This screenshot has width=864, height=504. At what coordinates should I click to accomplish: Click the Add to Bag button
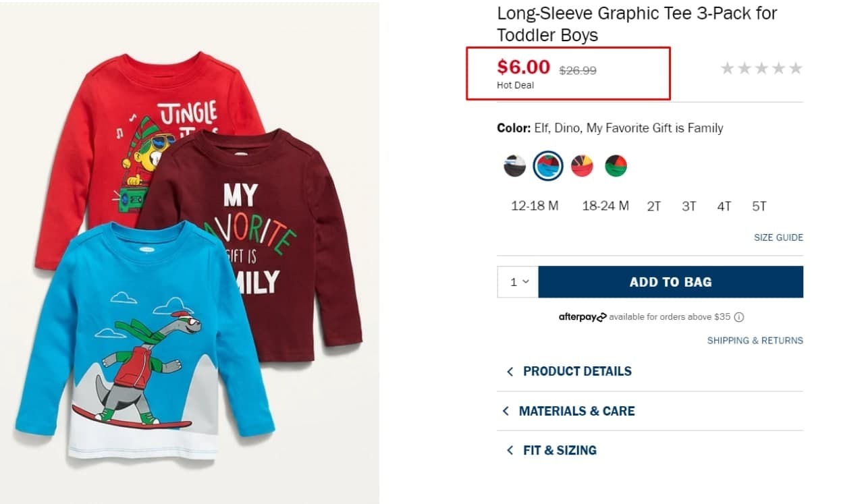pos(670,282)
